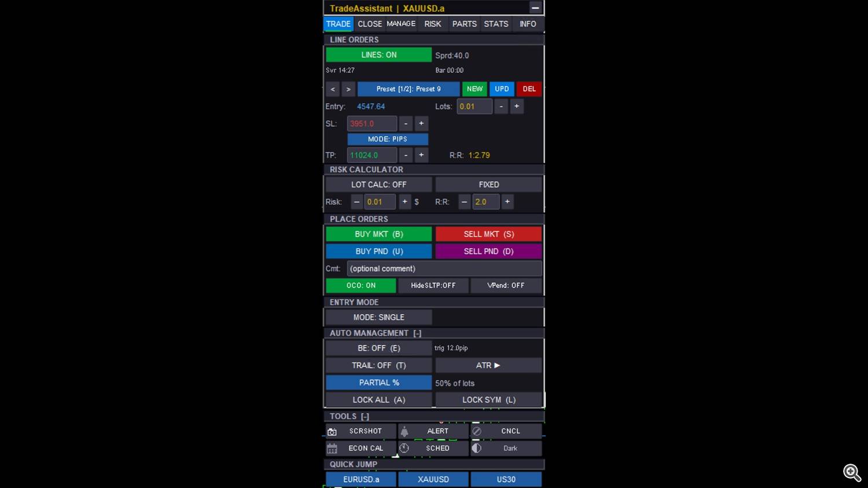This screenshot has height=488, width=868.
Task: Update preset with UPD button
Action: [x=502, y=89]
